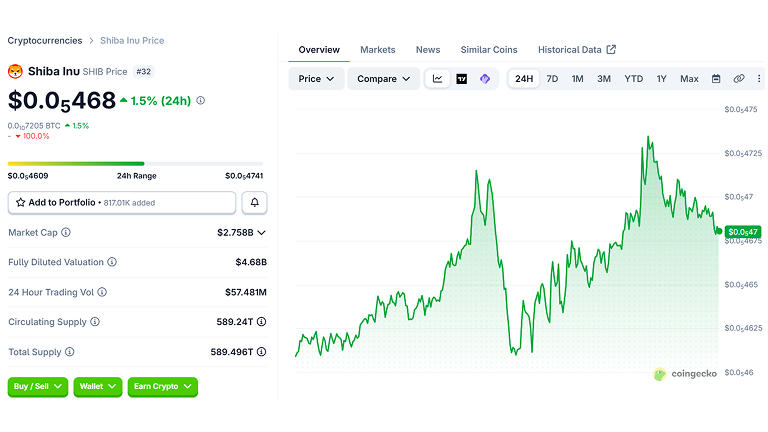Show Market Cap info icon
Viewport: 768px width, 432px height.
(66, 232)
